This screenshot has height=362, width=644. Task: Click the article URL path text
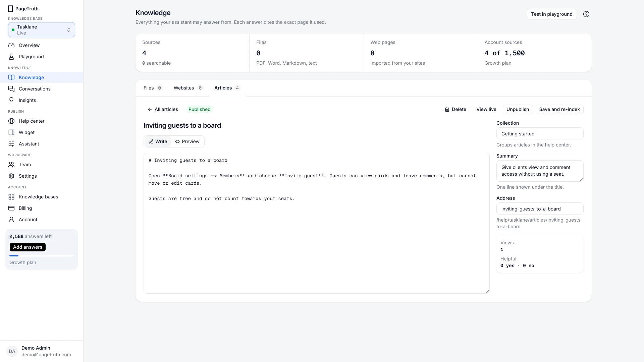coord(539,223)
